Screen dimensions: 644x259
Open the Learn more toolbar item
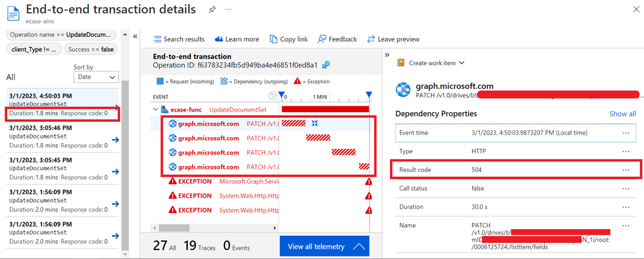(x=237, y=39)
